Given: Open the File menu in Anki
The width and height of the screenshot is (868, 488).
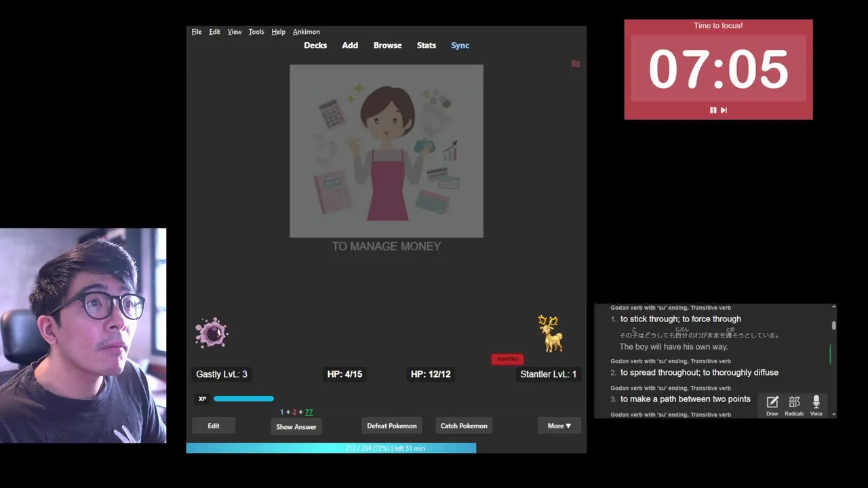Looking at the screenshot, I should tap(197, 32).
